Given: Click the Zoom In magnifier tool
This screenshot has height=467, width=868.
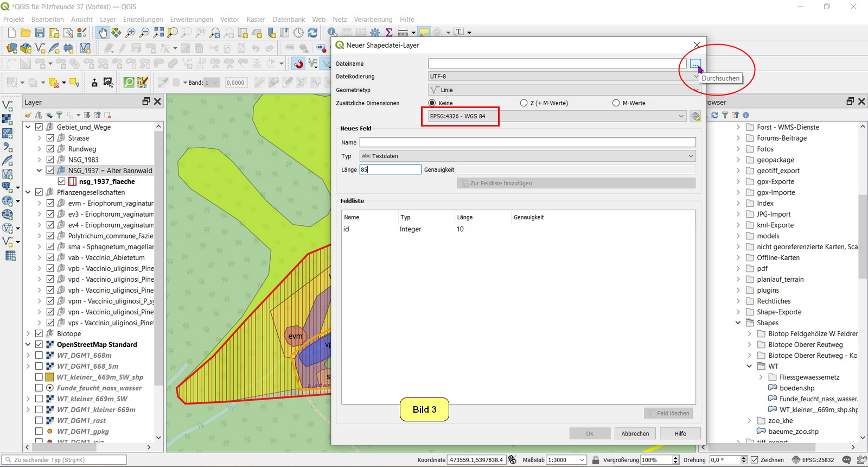Looking at the screenshot, I should tap(130, 33).
